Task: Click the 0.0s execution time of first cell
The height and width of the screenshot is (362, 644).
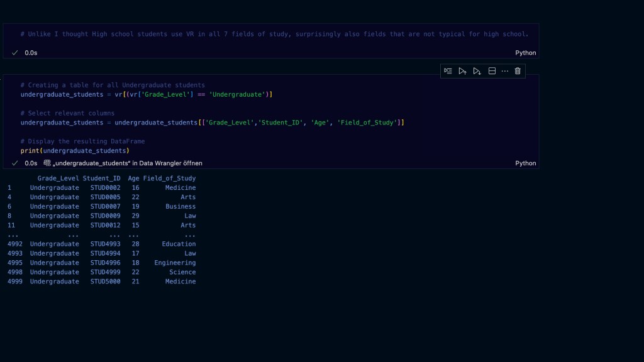Action: point(31,53)
